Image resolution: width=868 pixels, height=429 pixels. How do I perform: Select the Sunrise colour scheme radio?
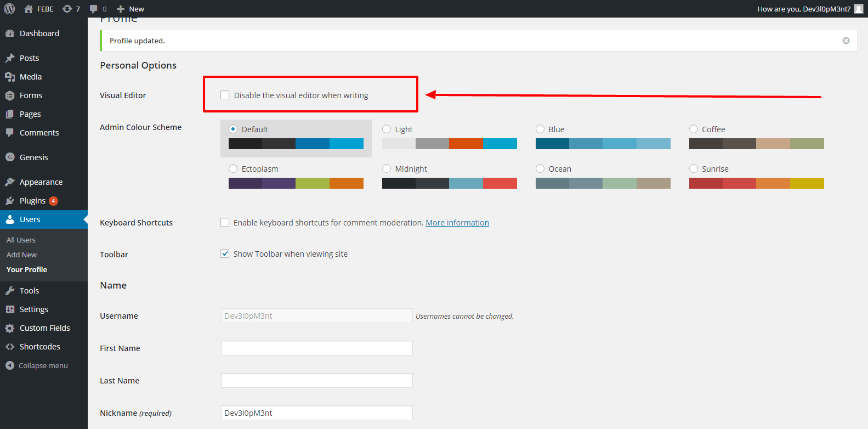click(694, 168)
